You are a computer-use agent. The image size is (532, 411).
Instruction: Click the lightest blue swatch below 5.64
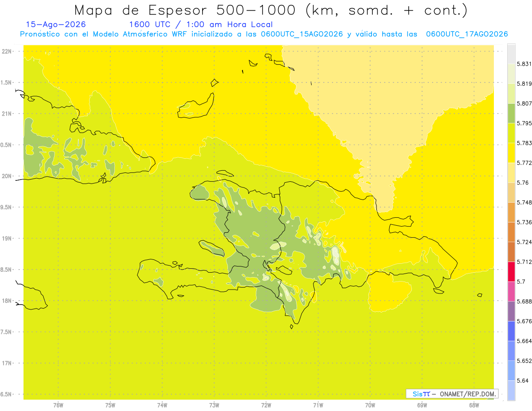point(511,391)
